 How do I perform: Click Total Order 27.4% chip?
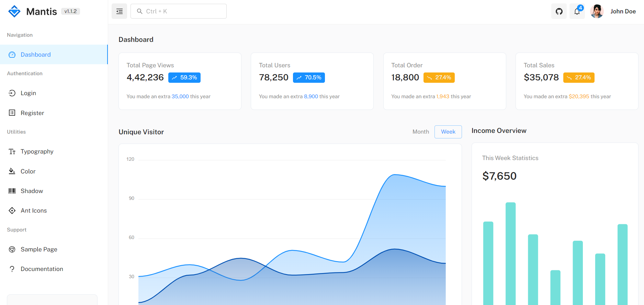point(439,78)
